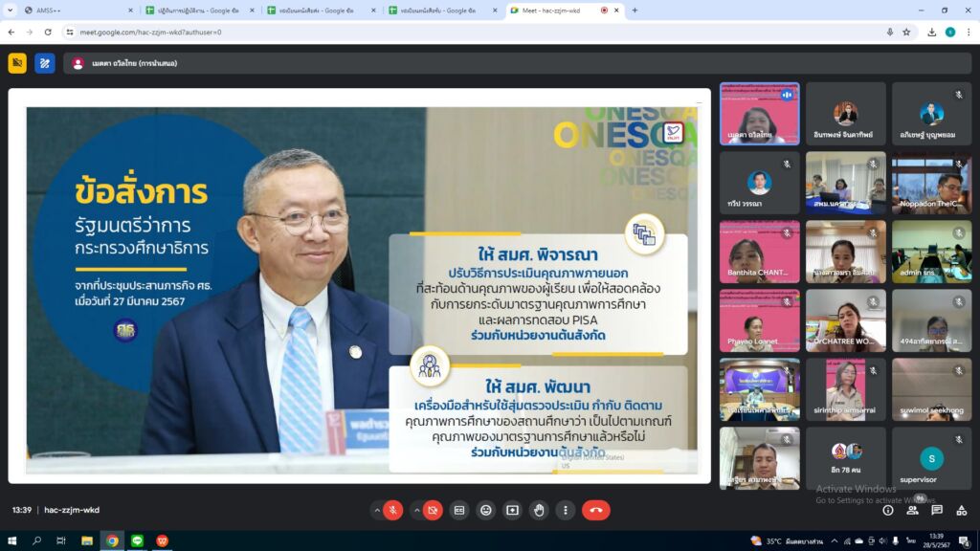
Task: Open the in-call chat panel
Action: point(937,510)
